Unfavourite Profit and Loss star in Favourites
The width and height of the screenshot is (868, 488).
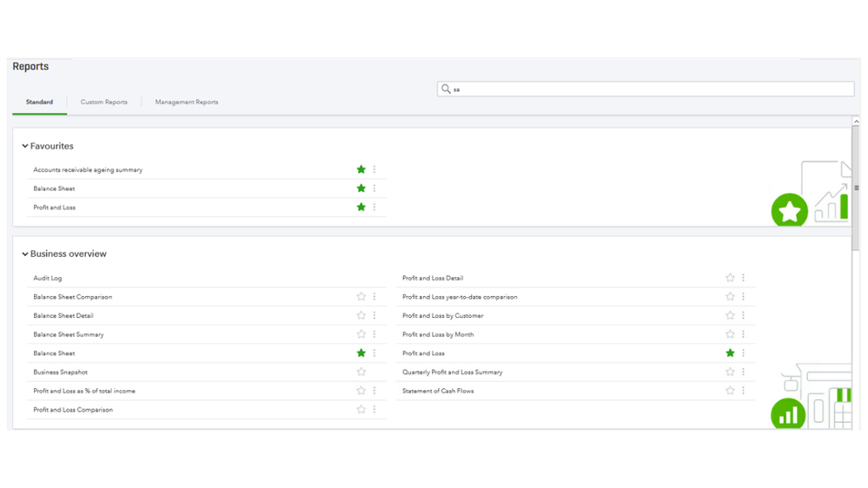361,207
